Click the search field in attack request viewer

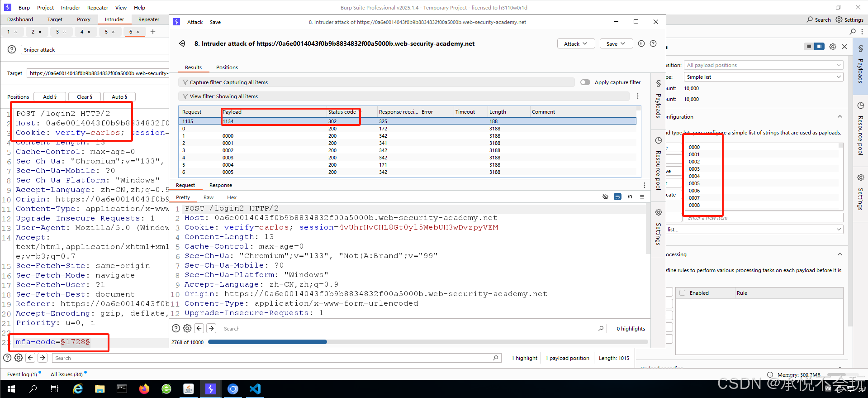[x=413, y=328]
